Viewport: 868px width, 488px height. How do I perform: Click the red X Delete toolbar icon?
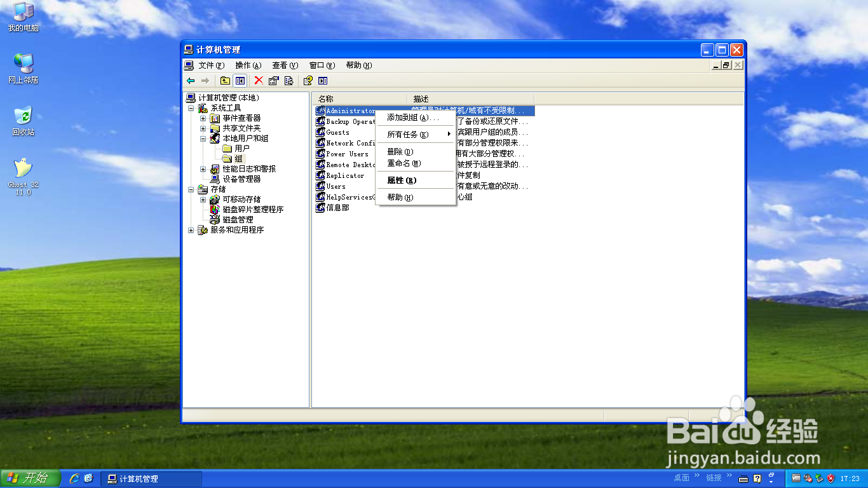[x=259, y=81]
